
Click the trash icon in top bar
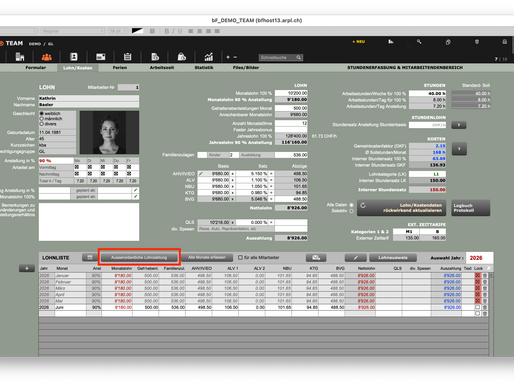point(477,42)
